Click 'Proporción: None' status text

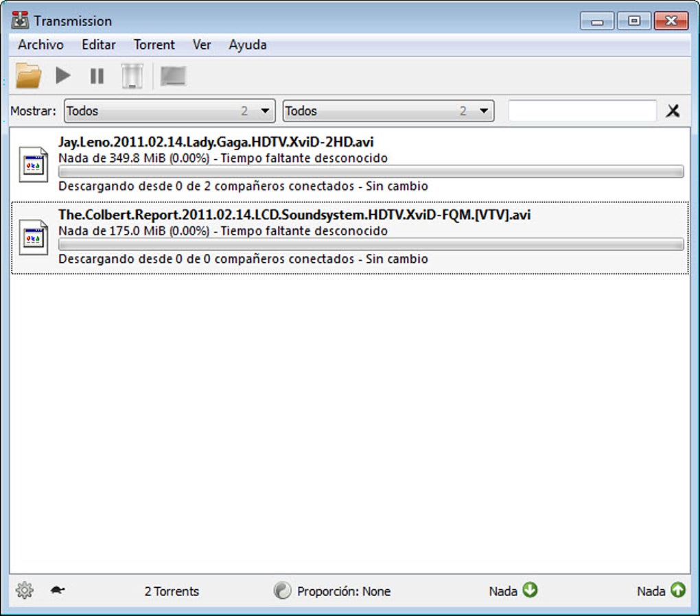tap(344, 591)
